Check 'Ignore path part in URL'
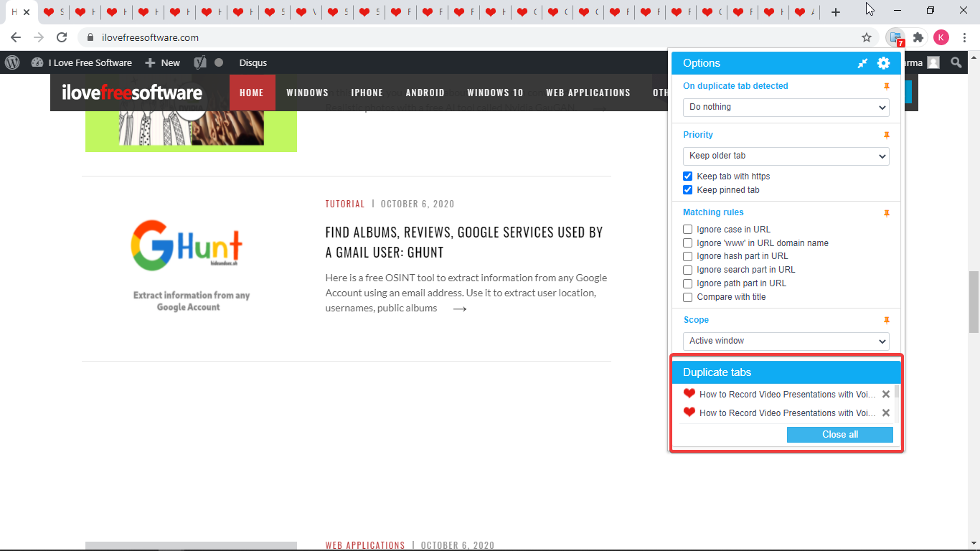This screenshot has width=980, height=551. click(688, 283)
